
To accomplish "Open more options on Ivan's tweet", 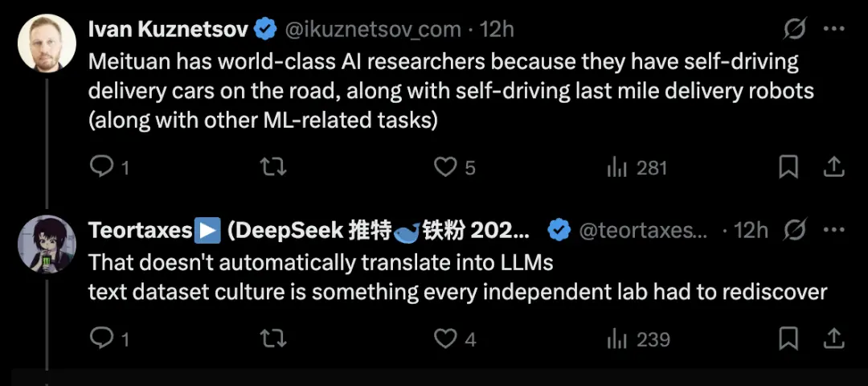I will pyautogui.click(x=835, y=31).
